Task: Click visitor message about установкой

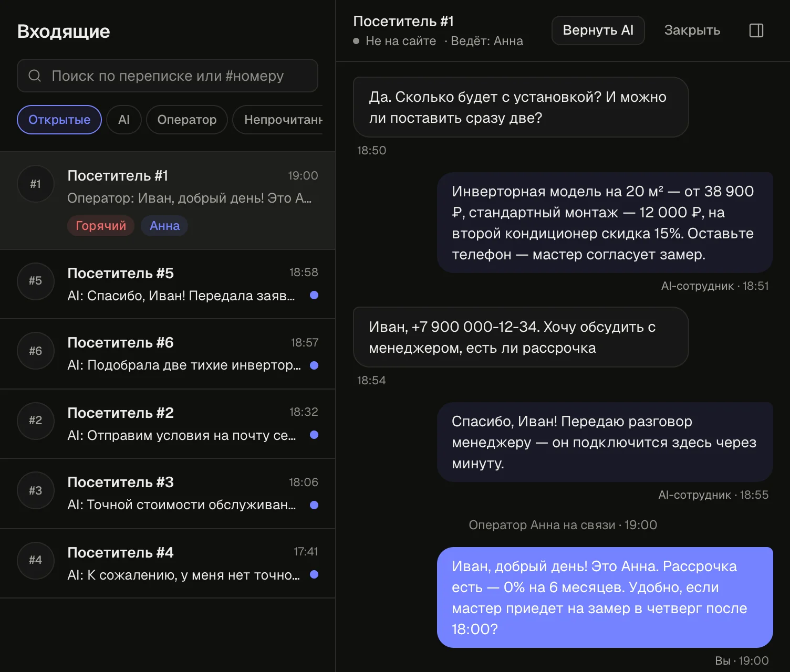Action: 521,107
